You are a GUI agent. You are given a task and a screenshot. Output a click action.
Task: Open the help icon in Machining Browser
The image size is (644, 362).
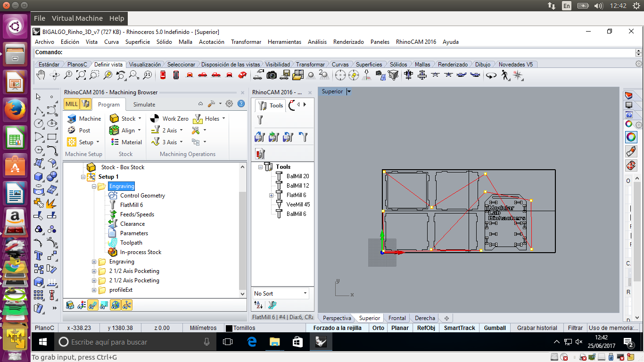241,104
